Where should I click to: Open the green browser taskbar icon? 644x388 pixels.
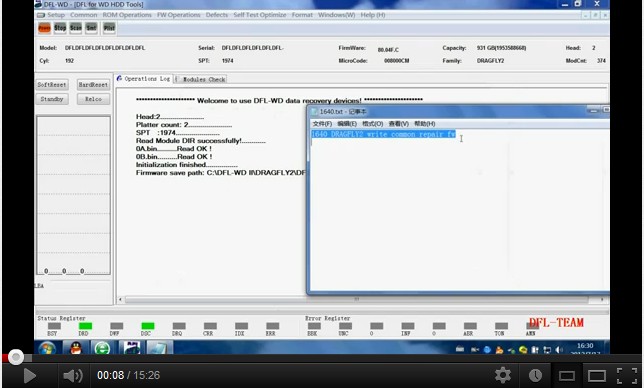pos(102,348)
